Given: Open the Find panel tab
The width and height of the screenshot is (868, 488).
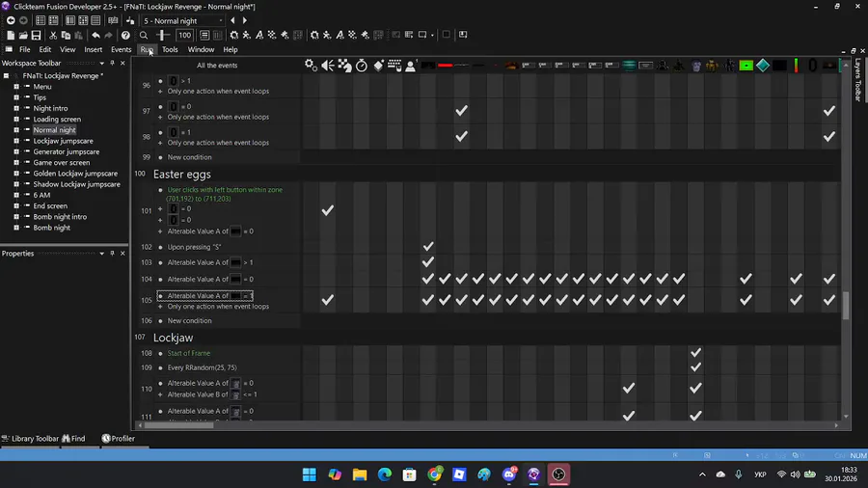Looking at the screenshot, I should (x=73, y=439).
